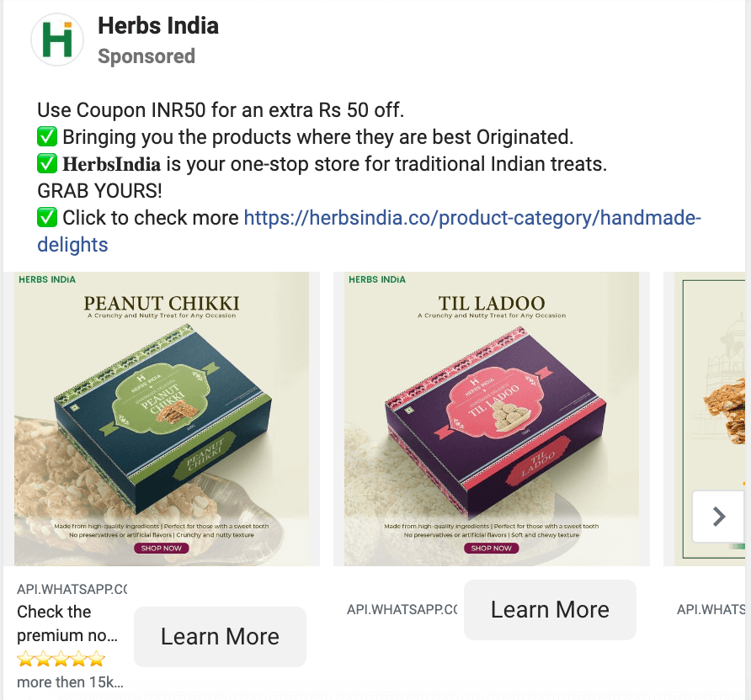Click the green checkmark before 'Click to check'
The height and width of the screenshot is (700, 751).
[x=47, y=217]
